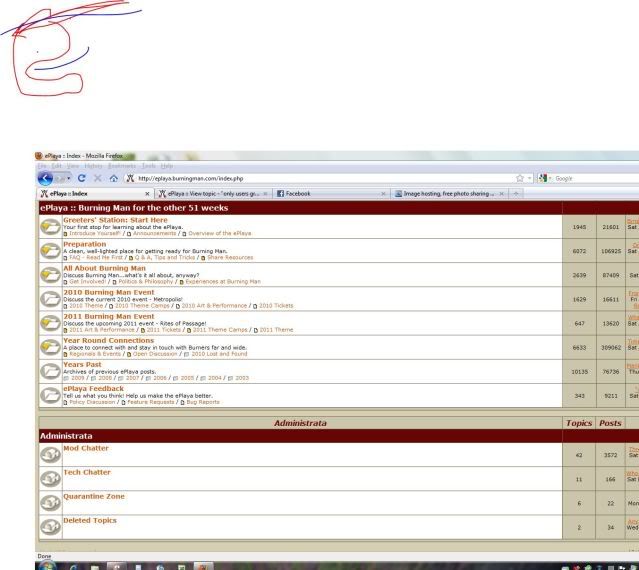The height and width of the screenshot is (570, 639).
Task: Open the Bookmarks menu
Action: pos(122,166)
